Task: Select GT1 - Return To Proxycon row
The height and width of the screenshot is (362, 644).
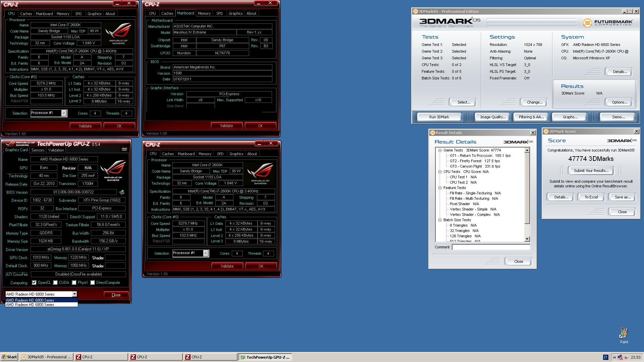Action: pos(480,156)
